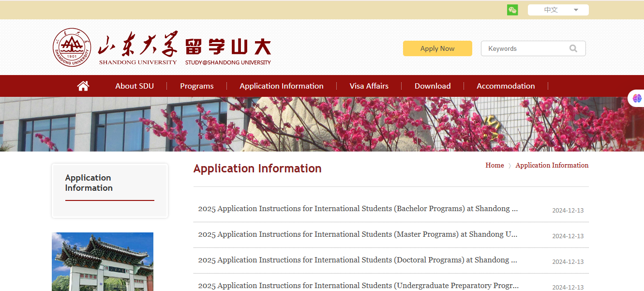
Task: Click the green WeChat icon
Action: pyautogui.click(x=512, y=10)
